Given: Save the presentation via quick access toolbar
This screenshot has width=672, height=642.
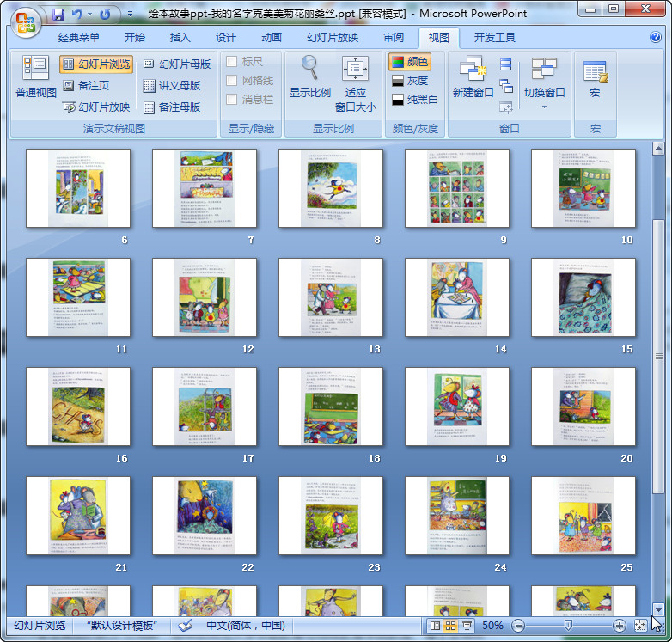Looking at the screenshot, I should 58,14.
